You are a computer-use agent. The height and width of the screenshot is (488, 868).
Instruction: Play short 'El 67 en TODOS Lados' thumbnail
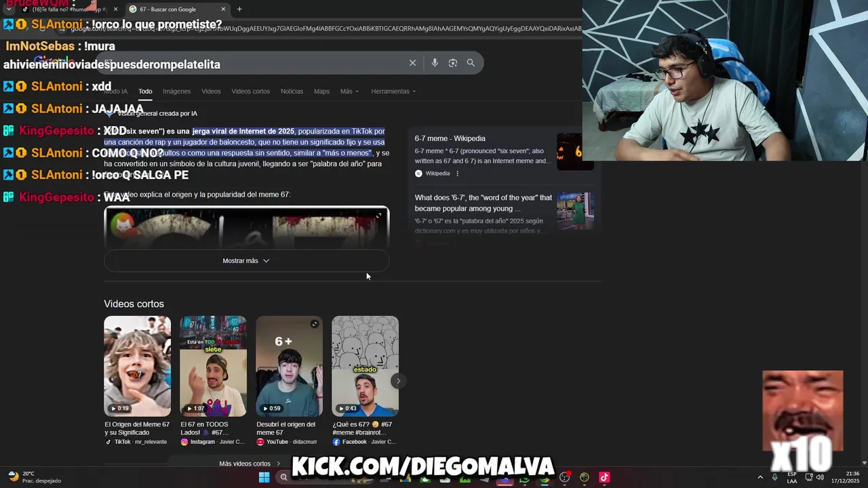[x=213, y=366]
